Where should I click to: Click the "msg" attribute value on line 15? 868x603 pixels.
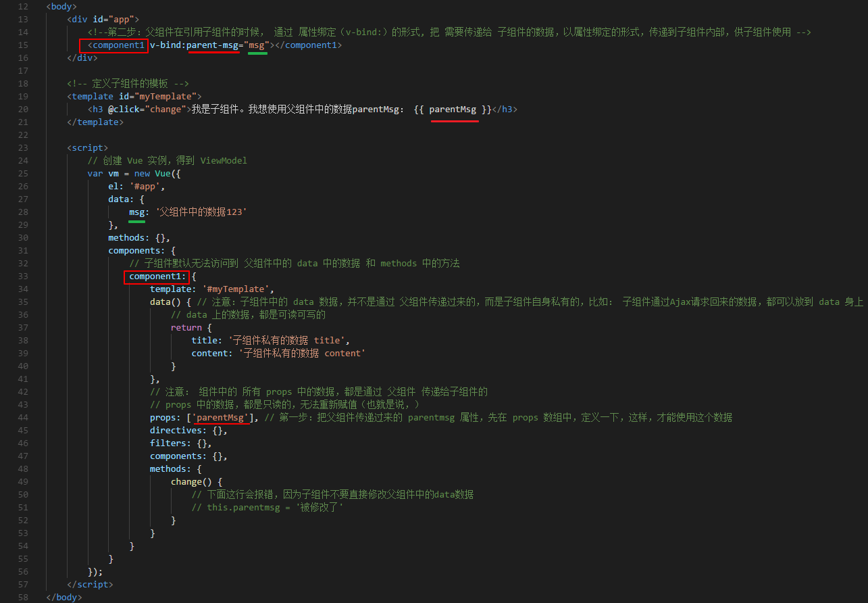tap(257, 45)
